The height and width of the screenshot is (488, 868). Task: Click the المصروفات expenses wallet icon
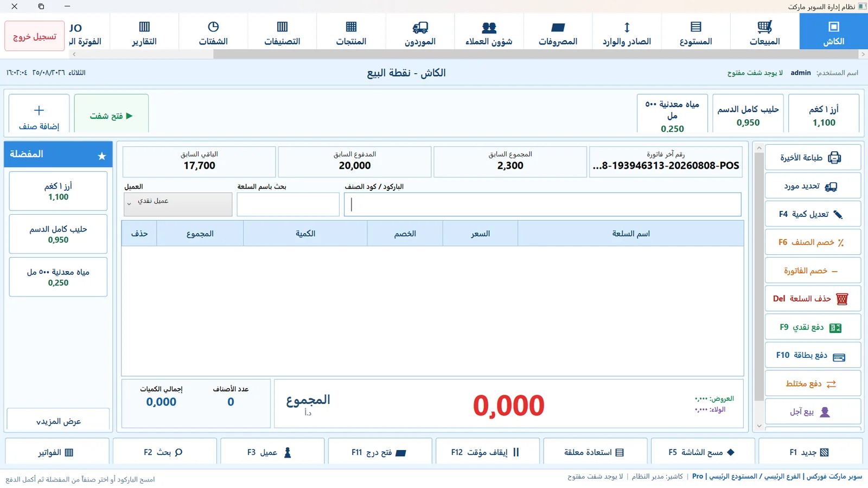[x=558, y=27]
